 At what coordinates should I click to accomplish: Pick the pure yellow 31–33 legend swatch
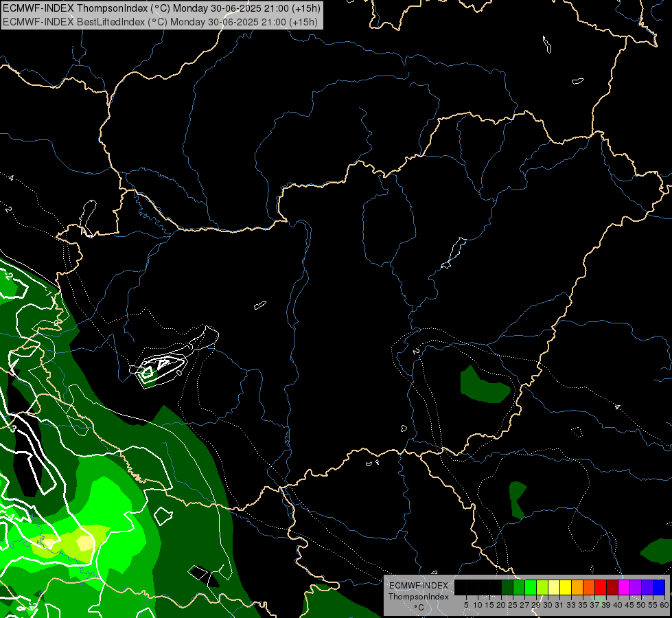(566, 587)
